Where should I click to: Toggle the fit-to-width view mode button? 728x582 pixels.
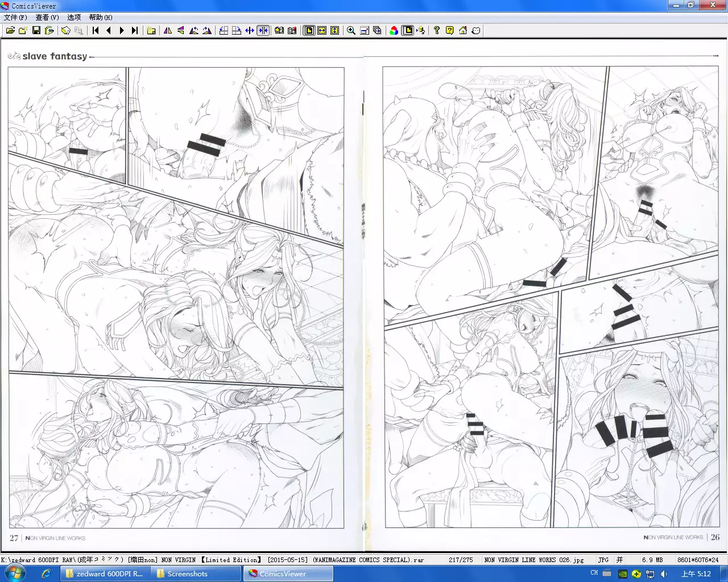(322, 31)
